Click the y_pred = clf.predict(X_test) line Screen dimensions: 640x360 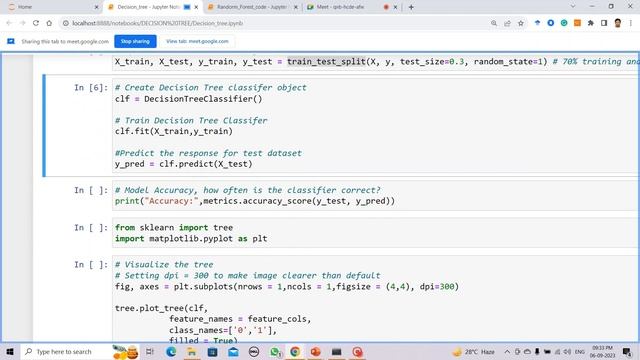tap(184, 164)
